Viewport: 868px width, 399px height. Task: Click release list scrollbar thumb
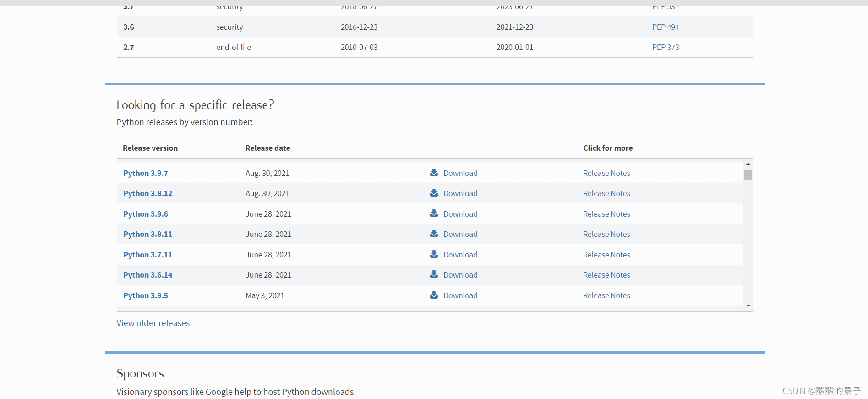tap(748, 175)
